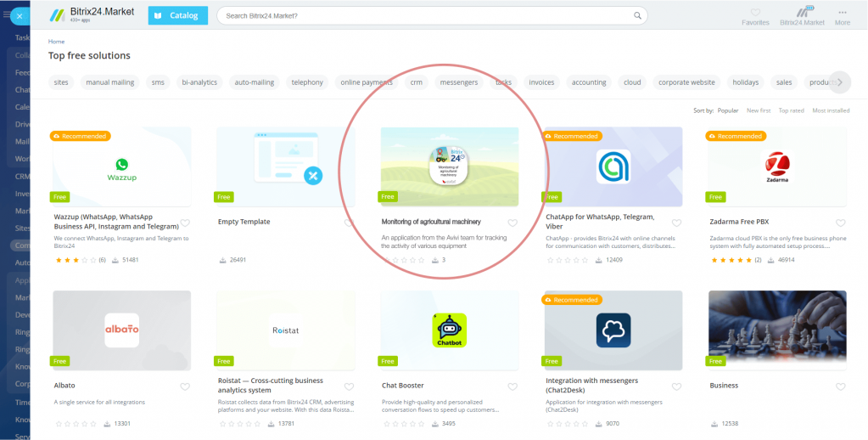Open the Empty Template thumbnail

tap(286, 166)
